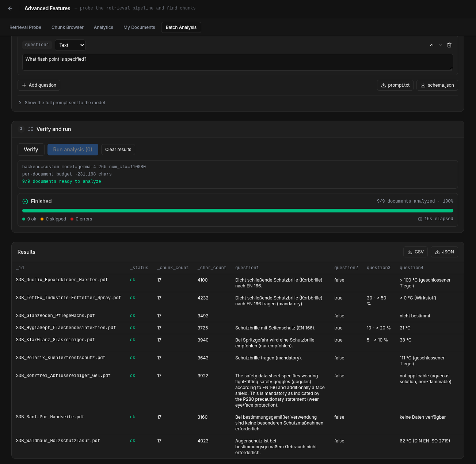Click Run analysis (0)
The width and height of the screenshot is (476, 464).
coord(73,150)
